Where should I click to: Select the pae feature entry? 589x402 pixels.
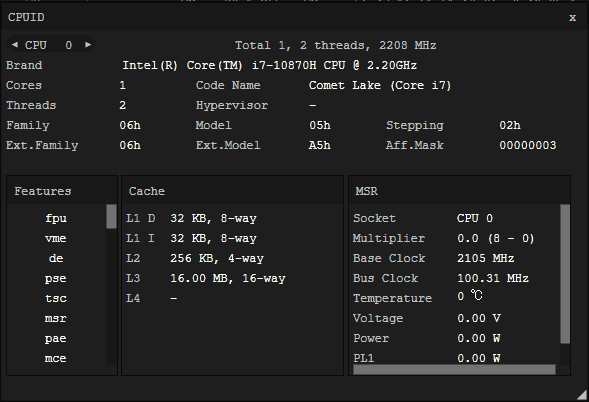click(56, 339)
